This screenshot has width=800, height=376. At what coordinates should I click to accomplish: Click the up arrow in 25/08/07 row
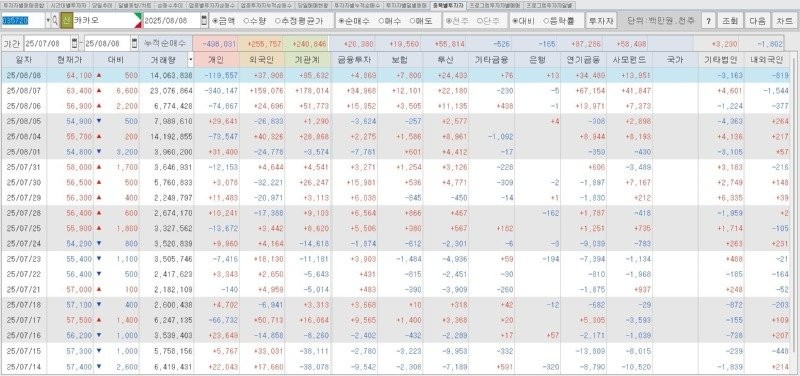(x=98, y=90)
